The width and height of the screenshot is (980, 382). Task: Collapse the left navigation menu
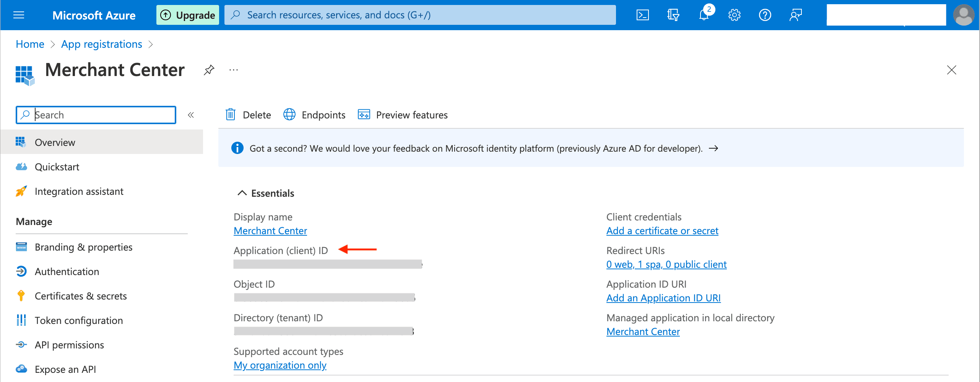coord(191,115)
